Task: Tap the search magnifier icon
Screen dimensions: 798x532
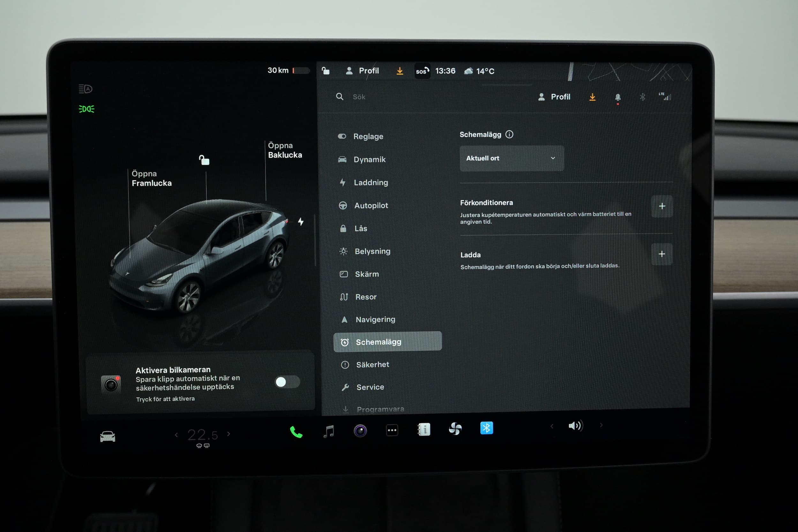Action: 340,97
